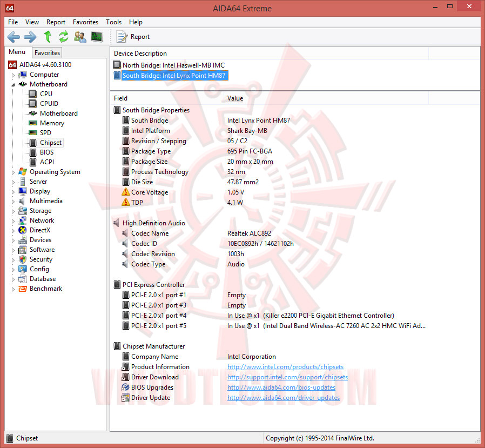Click the Network computers icon
This screenshot has height=448, width=485.
(23, 220)
